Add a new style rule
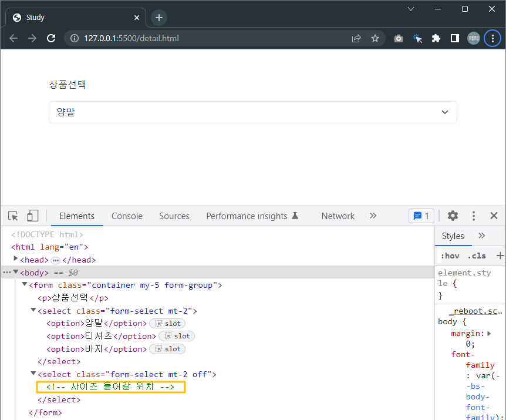The width and height of the screenshot is (506, 420). point(500,256)
